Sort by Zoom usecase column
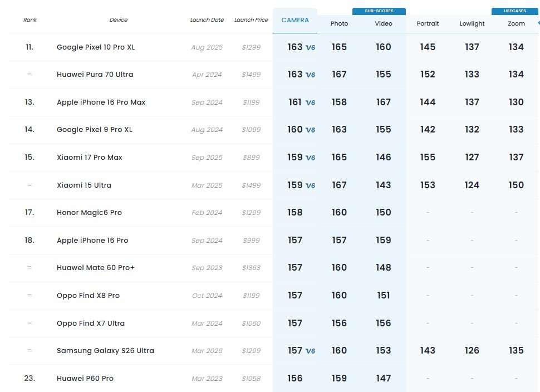This screenshot has width=540, height=392. tap(516, 23)
